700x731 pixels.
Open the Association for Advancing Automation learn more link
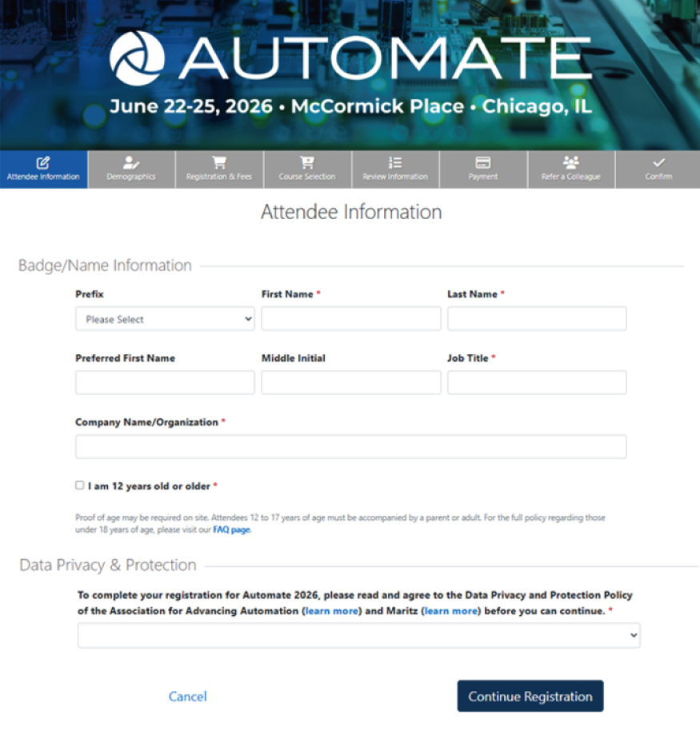331,611
